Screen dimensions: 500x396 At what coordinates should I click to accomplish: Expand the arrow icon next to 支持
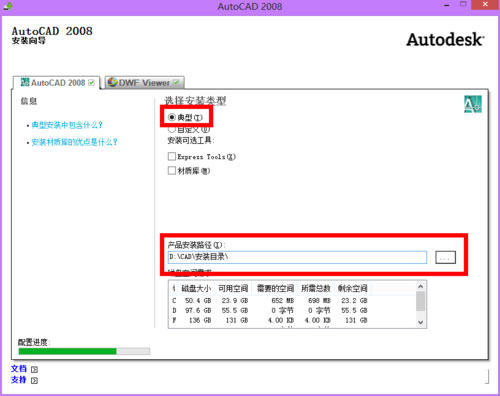(34, 380)
